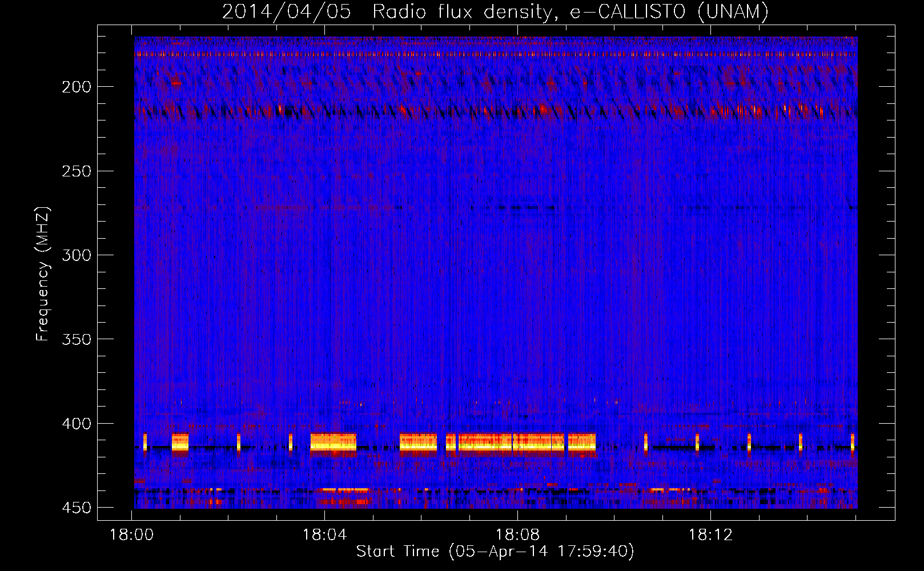Click the 'Start Time (05-Apr-14 17:59:40)' label

tap(495, 552)
